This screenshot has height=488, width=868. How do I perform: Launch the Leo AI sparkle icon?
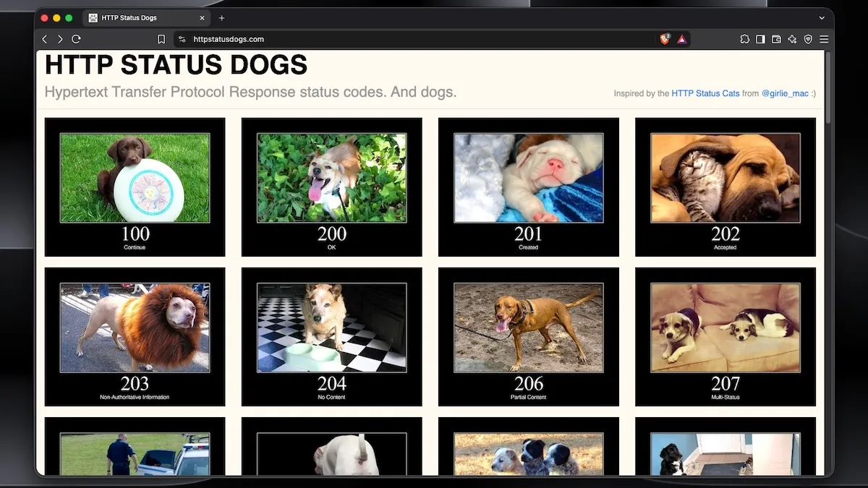click(793, 39)
